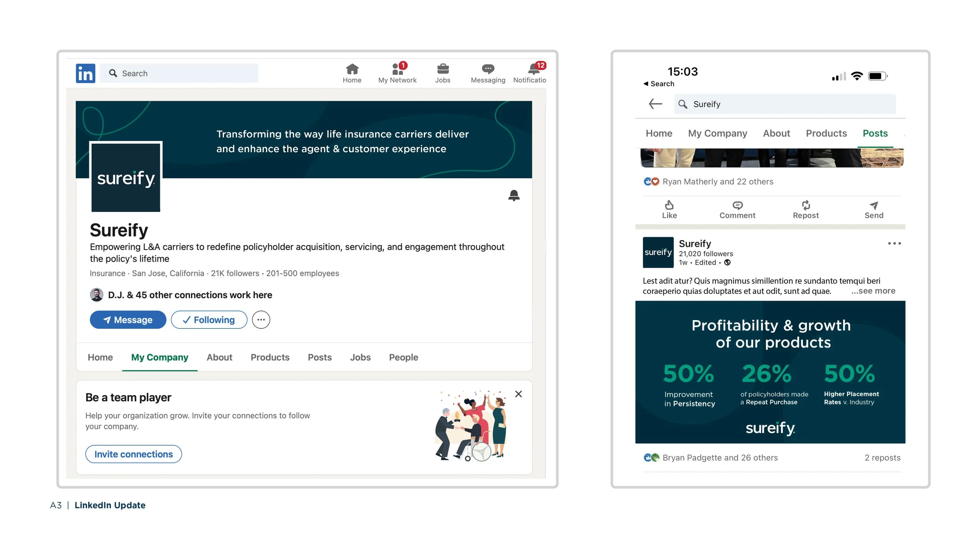Tap Comment on the mobile post

(737, 209)
